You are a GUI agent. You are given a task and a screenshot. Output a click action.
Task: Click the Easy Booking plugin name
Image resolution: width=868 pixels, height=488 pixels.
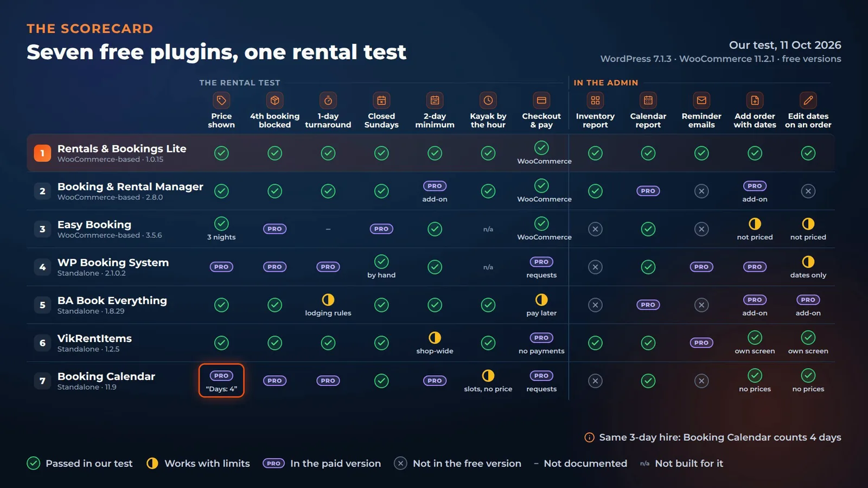pyautogui.click(x=94, y=224)
